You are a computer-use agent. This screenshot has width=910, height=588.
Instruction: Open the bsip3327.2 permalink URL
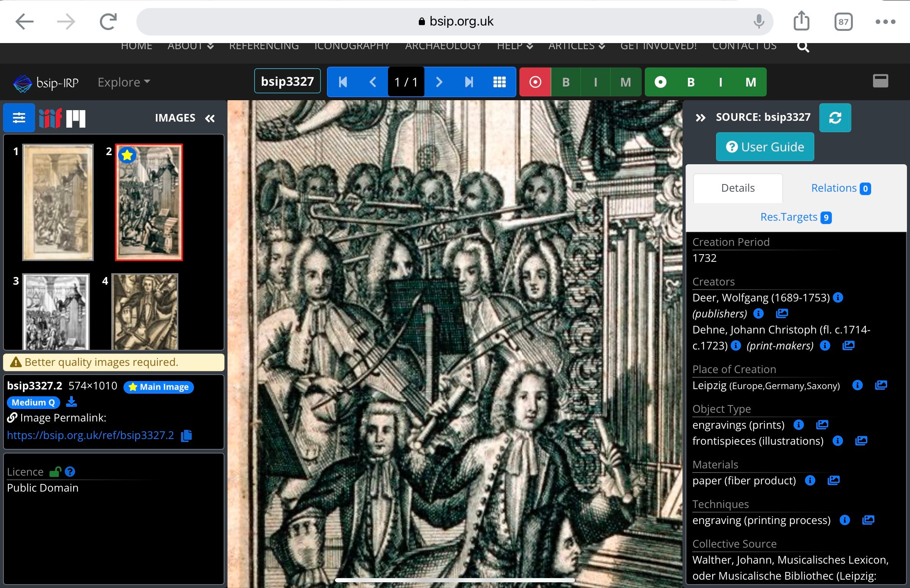90,435
